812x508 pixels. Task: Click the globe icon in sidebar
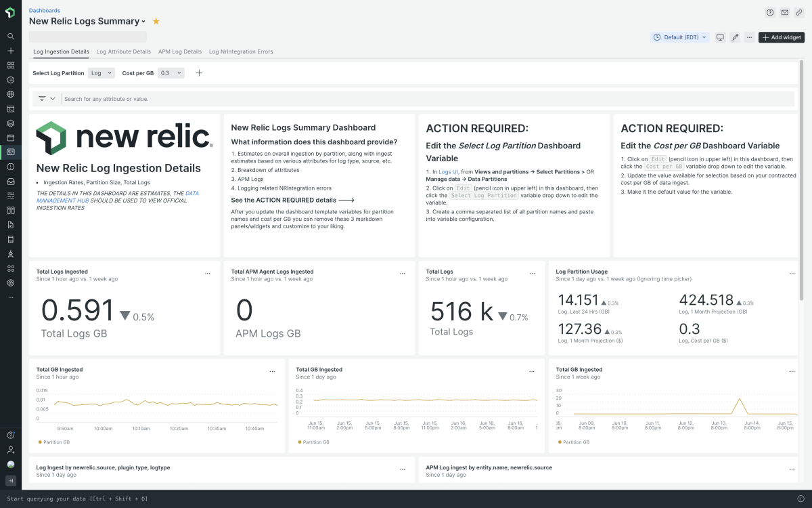point(10,94)
